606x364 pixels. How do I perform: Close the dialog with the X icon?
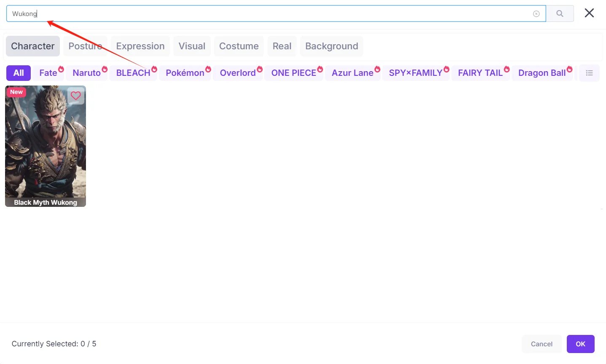589,13
